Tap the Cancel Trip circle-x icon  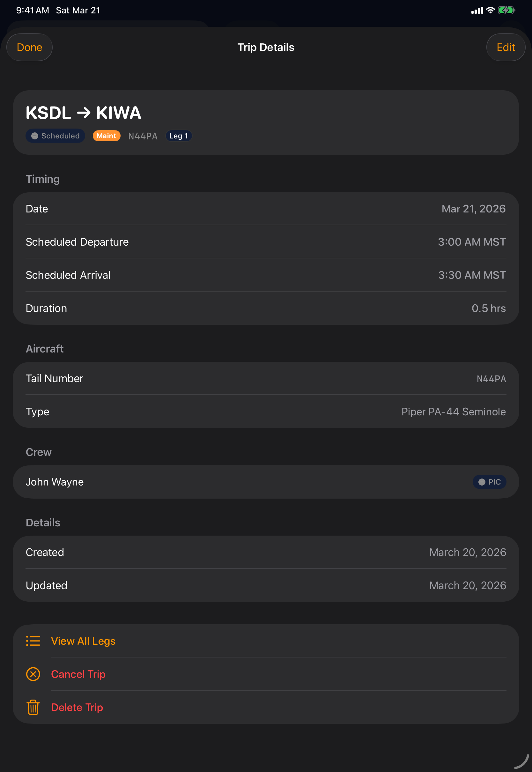tap(33, 674)
